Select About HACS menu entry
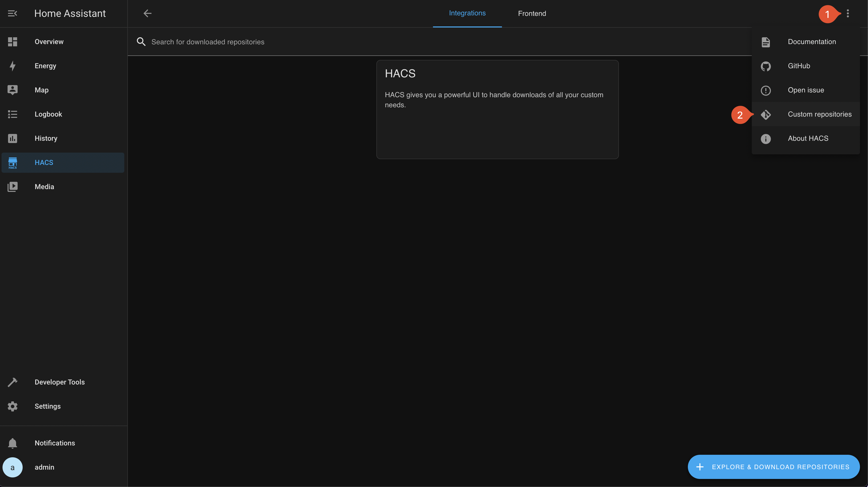This screenshot has height=487, width=868. (808, 138)
